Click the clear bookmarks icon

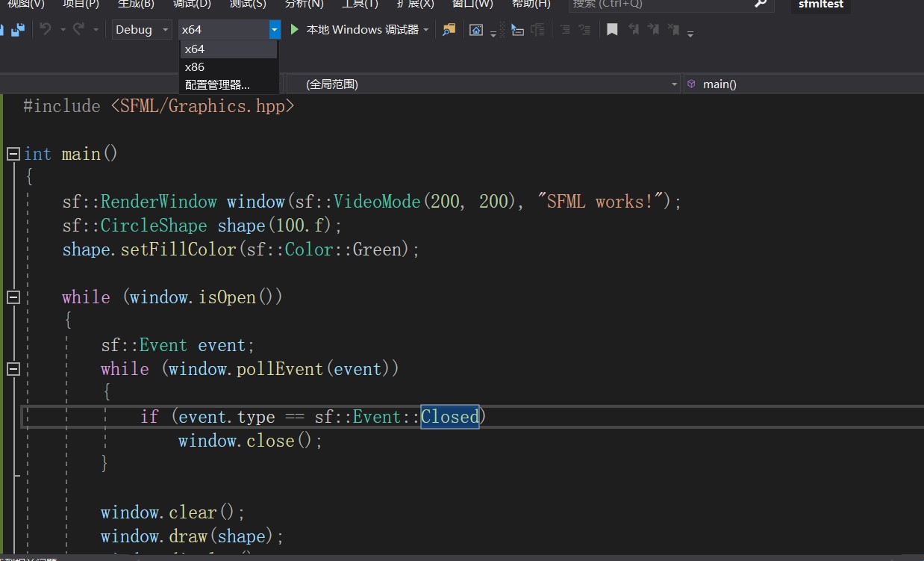[673, 30]
